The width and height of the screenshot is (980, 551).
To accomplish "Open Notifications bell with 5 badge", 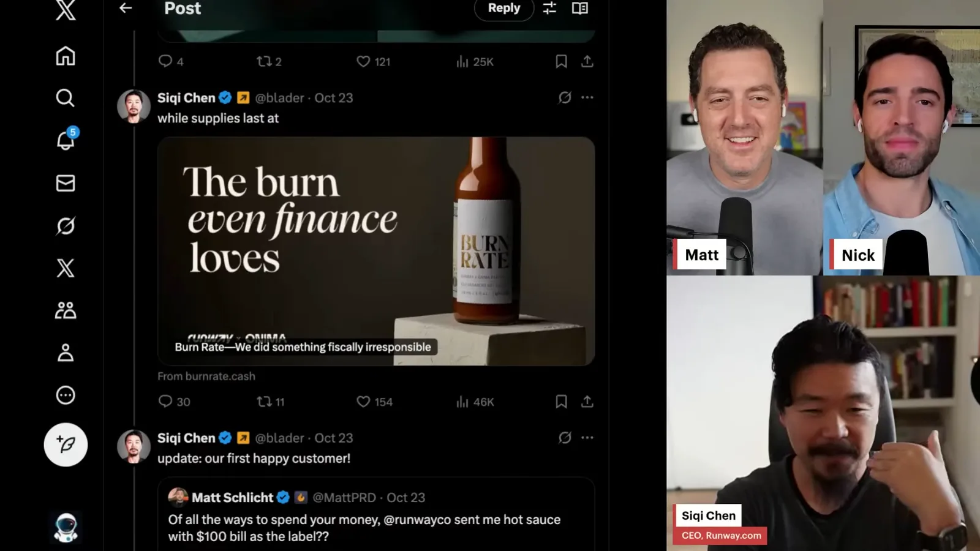I will tap(66, 139).
